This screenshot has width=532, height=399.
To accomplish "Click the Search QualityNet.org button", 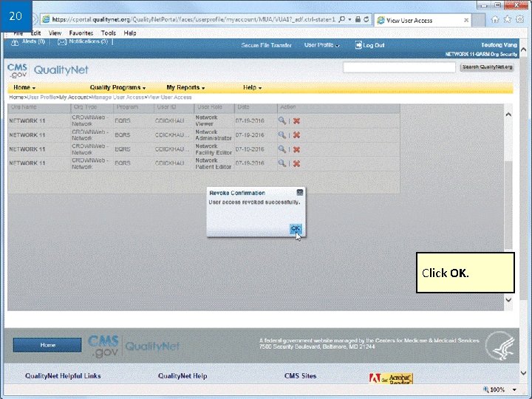I will [x=487, y=67].
